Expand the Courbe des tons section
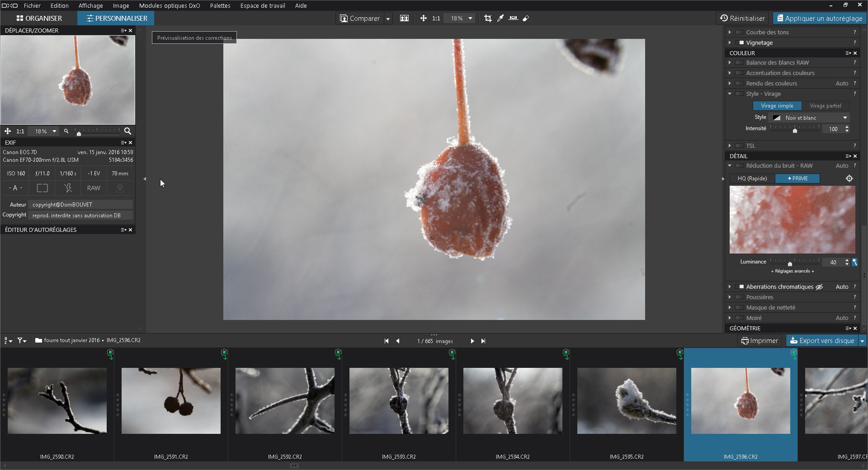 [730, 33]
